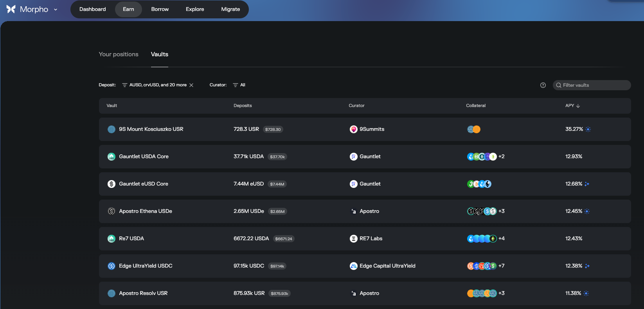Open the Curator All filter dropdown
Image resolution: width=644 pixels, height=309 pixels.
[239, 85]
